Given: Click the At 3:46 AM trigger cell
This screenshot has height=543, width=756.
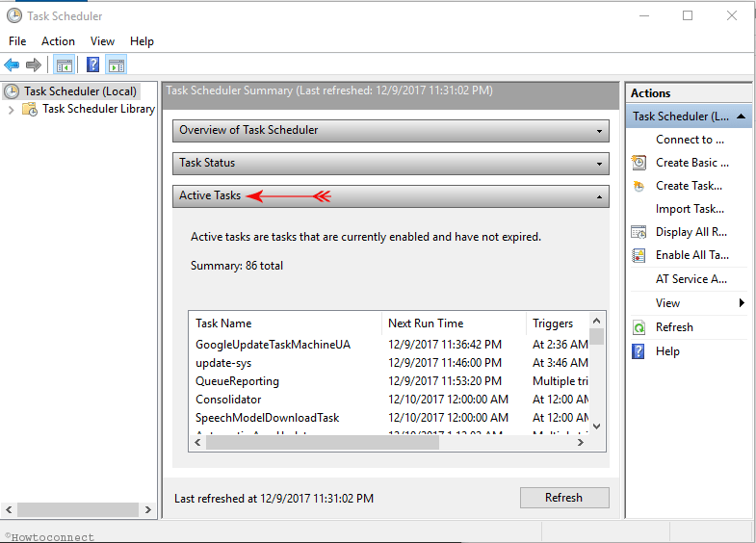Looking at the screenshot, I should point(560,363).
